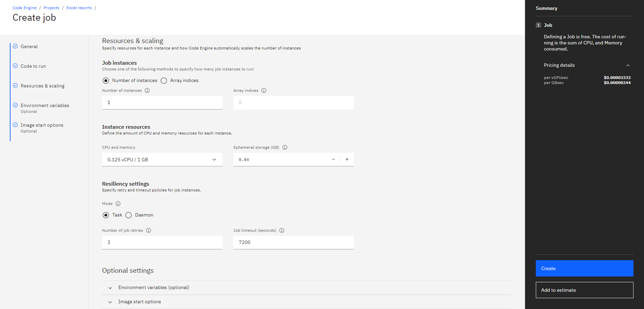This screenshot has width=644, height=309.
Task: Open the Excel reports breadcrumb link
Action: (x=79, y=8)
